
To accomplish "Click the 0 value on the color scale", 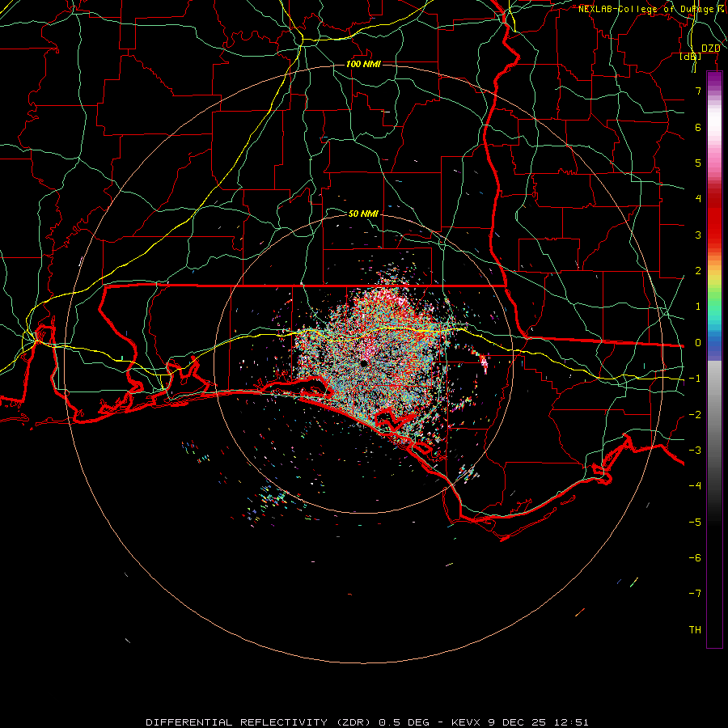I will click(698, 343).
